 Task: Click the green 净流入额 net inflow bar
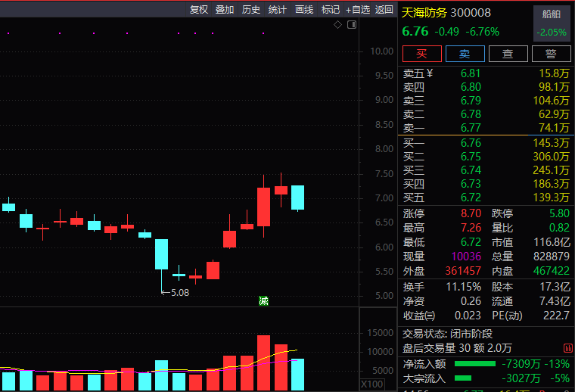(475, 364)
